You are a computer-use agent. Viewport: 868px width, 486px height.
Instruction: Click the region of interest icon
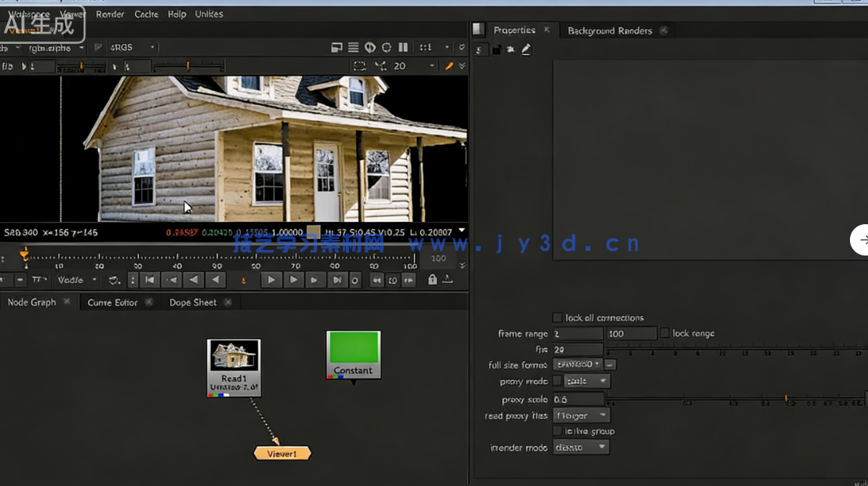tap(359, 67)
